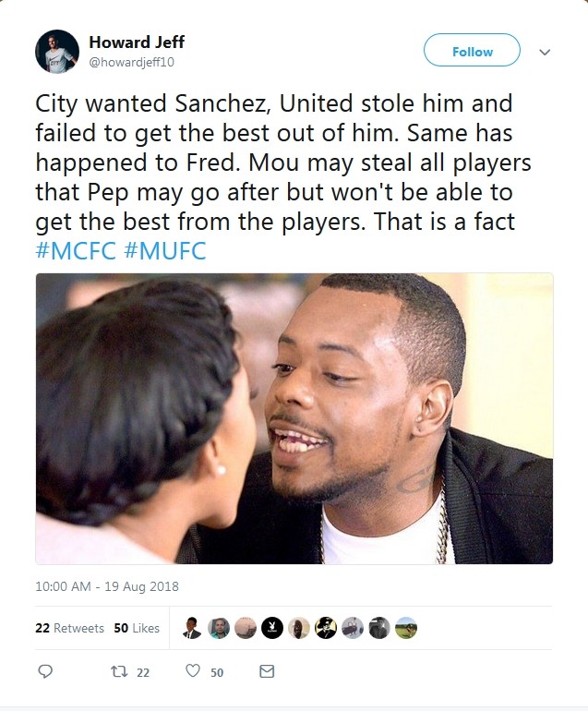Follow Howard Jeff

coord(472,52)
